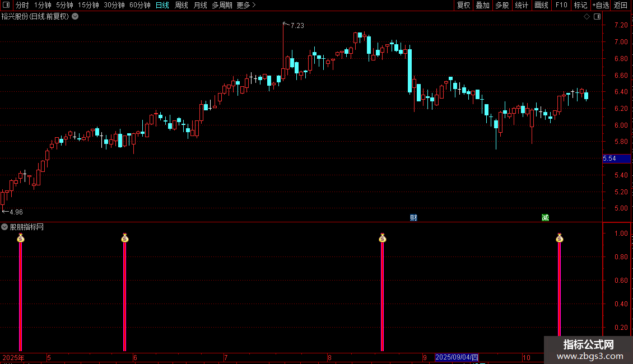Open the F10 company info
The width and height of the screenshot is (633, 364).
click(561, 5)
